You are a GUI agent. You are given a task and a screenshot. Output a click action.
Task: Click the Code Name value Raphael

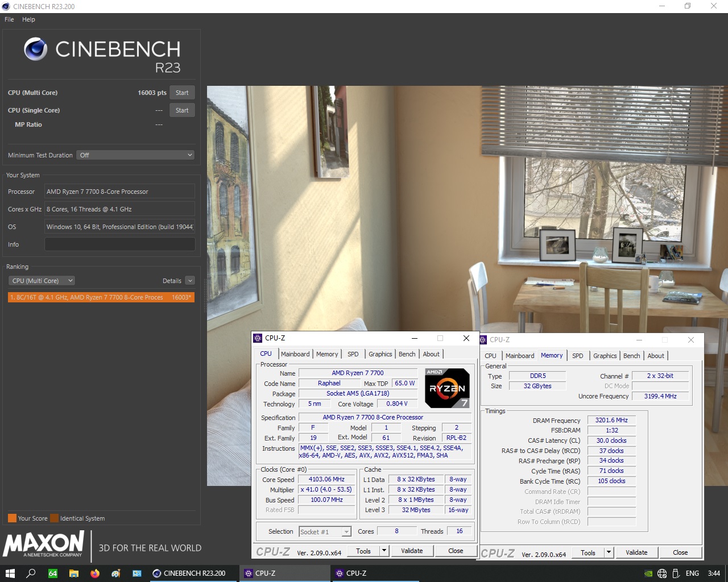tap(329, 383)
